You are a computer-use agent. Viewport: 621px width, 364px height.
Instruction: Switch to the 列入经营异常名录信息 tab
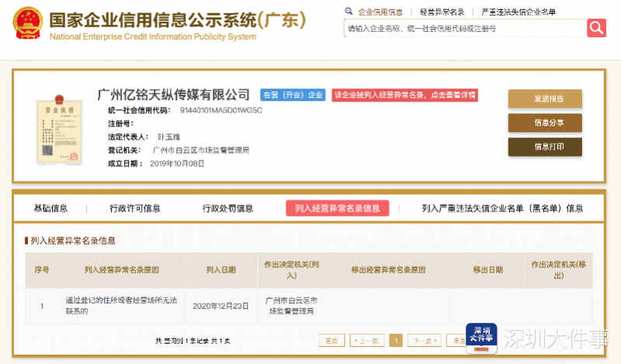point(338,208)
